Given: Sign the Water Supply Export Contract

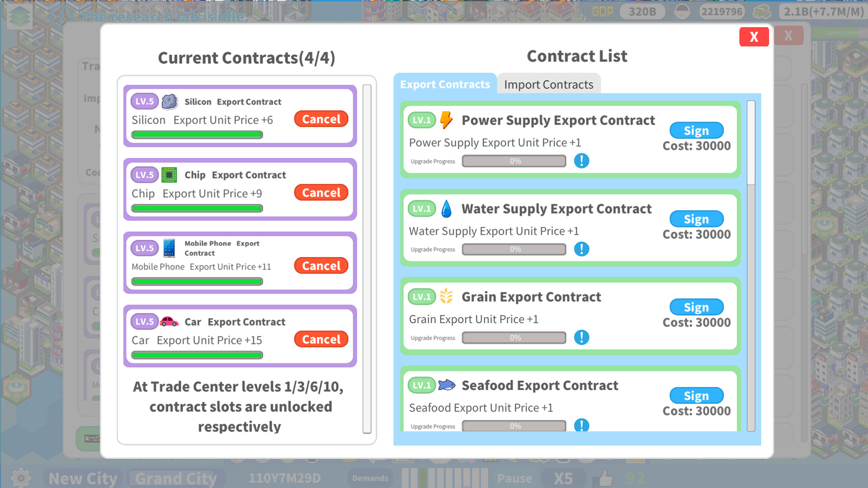Looking at the screenshot, I should tap(696, 219).
